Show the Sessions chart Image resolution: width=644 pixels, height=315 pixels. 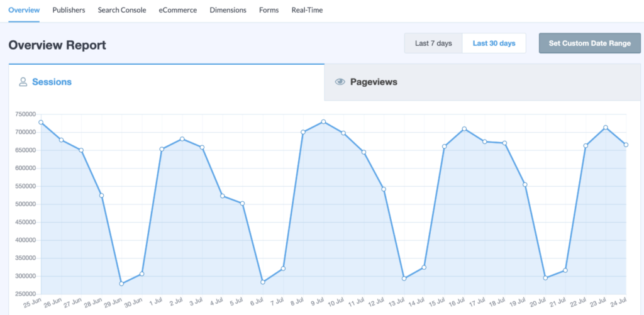click(x=52, y=82)
